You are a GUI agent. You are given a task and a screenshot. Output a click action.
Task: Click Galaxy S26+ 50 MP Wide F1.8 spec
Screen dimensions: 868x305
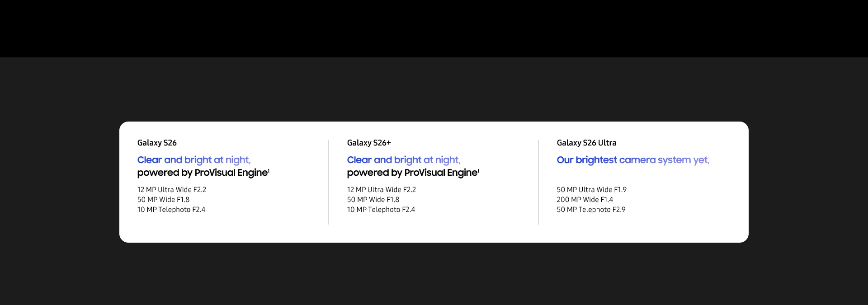373,200
